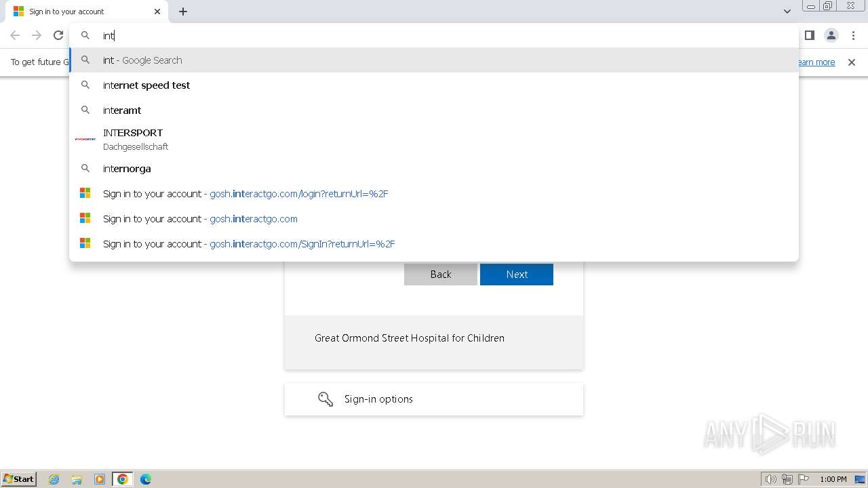Pick INTERSPORT Dachgesellschaft suggestion
Viewport: 868px width, 488px height.
[434, 139]
